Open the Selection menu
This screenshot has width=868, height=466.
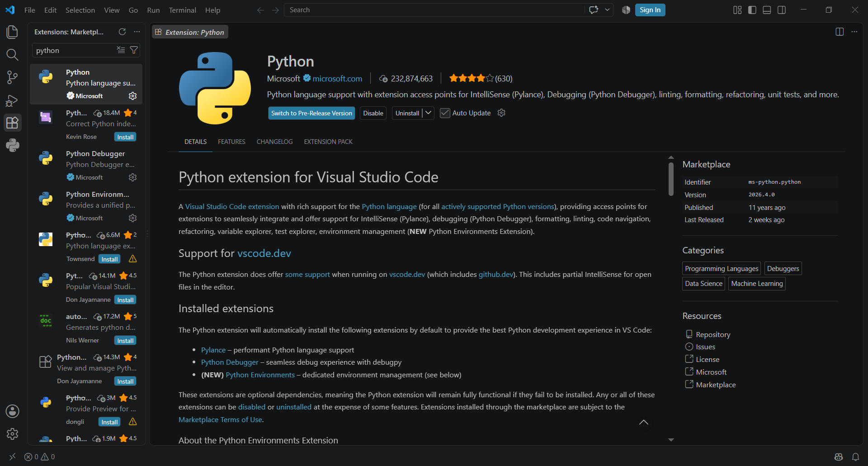click(80, 10)
